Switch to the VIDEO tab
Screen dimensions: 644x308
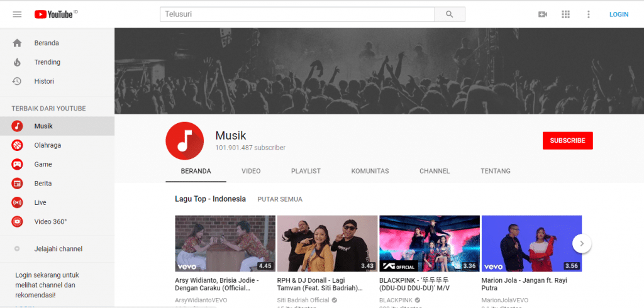(251, 171)
